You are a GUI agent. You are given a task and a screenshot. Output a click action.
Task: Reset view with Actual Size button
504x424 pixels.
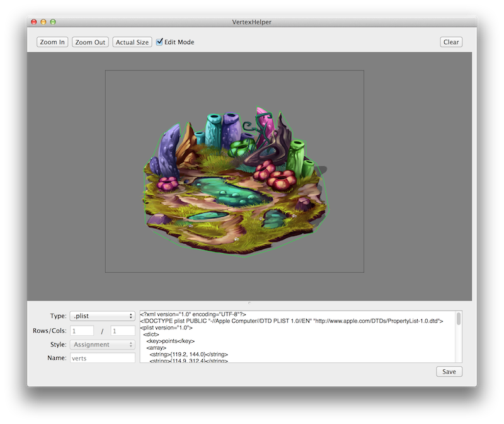132,42
